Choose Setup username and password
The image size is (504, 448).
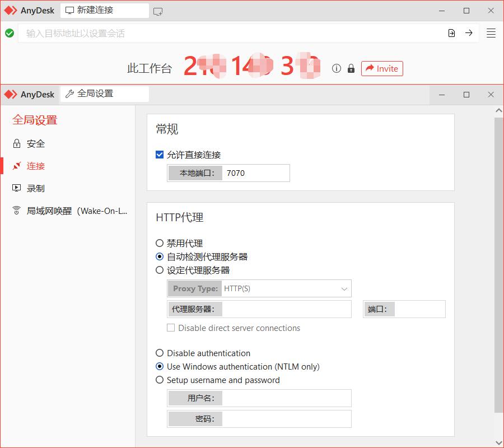pyautogui.click(x=160, y=380)
